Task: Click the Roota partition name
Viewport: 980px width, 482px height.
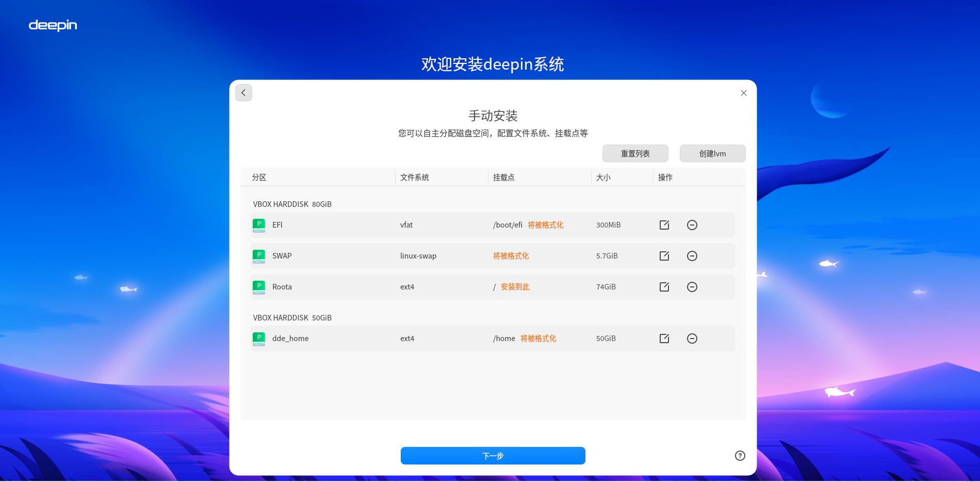Action: [282, 287]
